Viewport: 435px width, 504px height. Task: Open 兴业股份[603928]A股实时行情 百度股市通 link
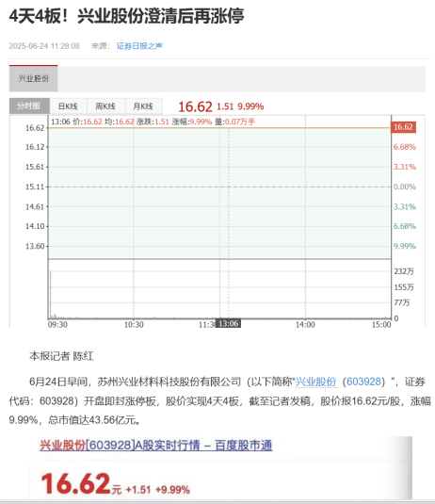click(155, 446)
